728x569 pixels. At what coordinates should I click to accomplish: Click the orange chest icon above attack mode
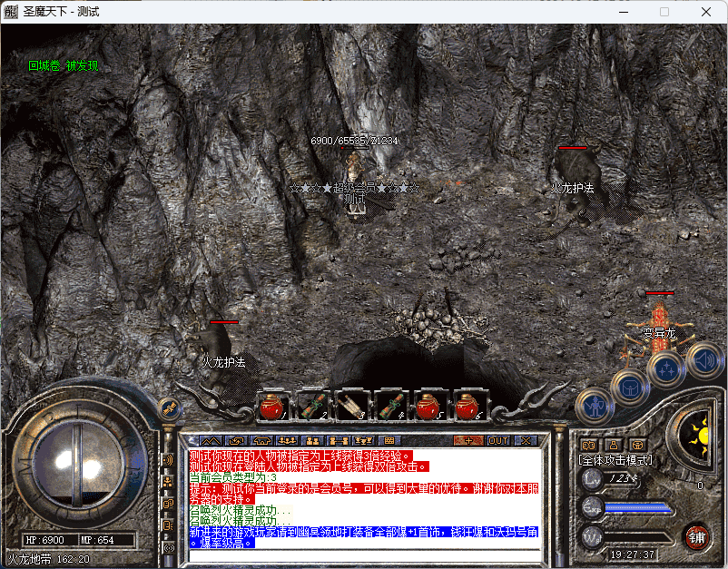point(637,445)
